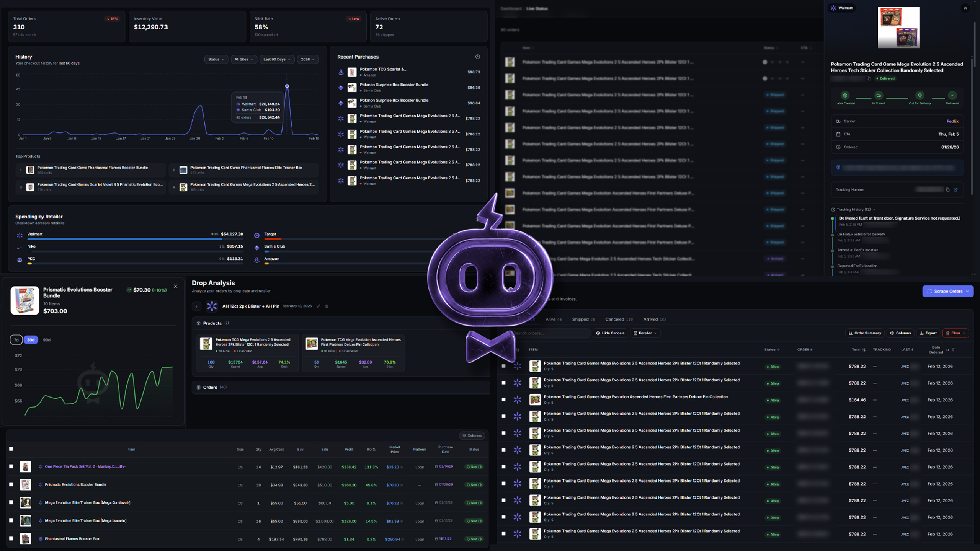The image size is (980, 551).
Task: Switch to the Shipped orders tab
Action: pyautogui.click(x=583, y=320)
